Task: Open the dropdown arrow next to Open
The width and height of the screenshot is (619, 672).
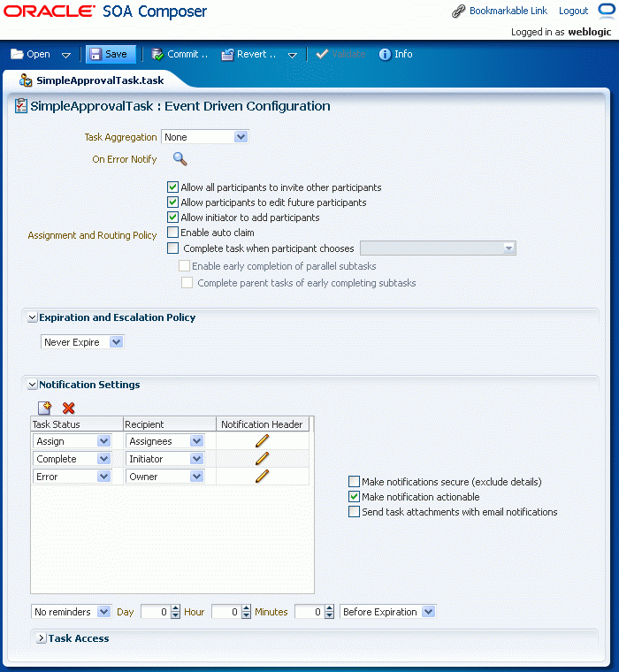Action: 66,55
